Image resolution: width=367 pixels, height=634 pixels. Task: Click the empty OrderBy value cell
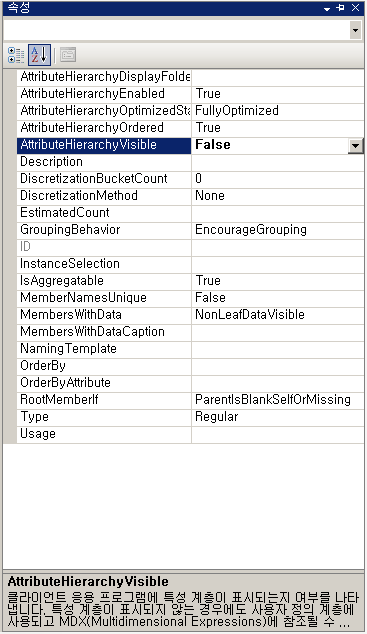point(278,366)
